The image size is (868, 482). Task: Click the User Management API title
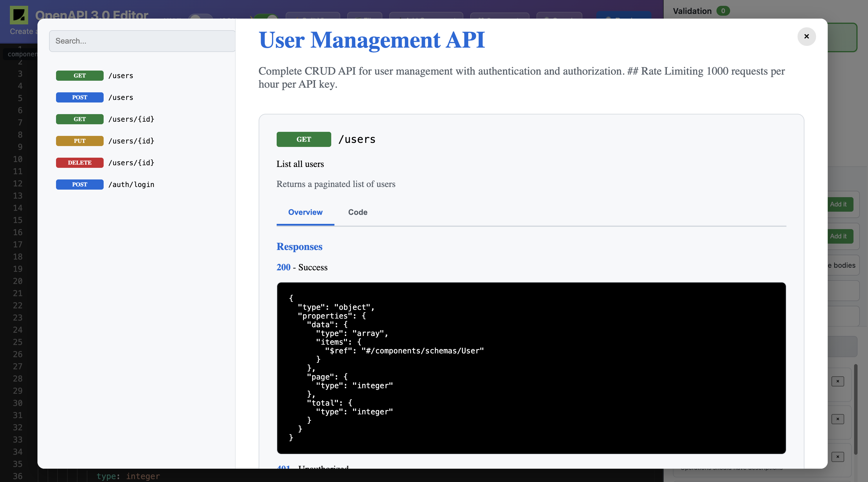(x=371, y=40)
